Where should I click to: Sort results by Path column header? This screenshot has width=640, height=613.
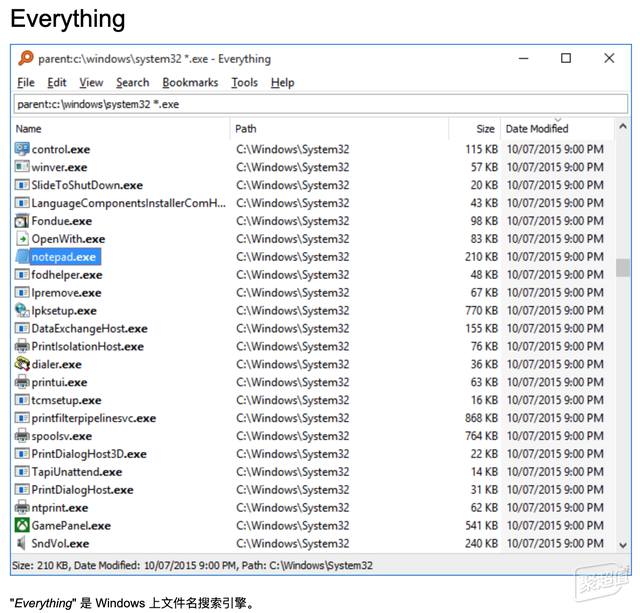[x=340, y=129]
